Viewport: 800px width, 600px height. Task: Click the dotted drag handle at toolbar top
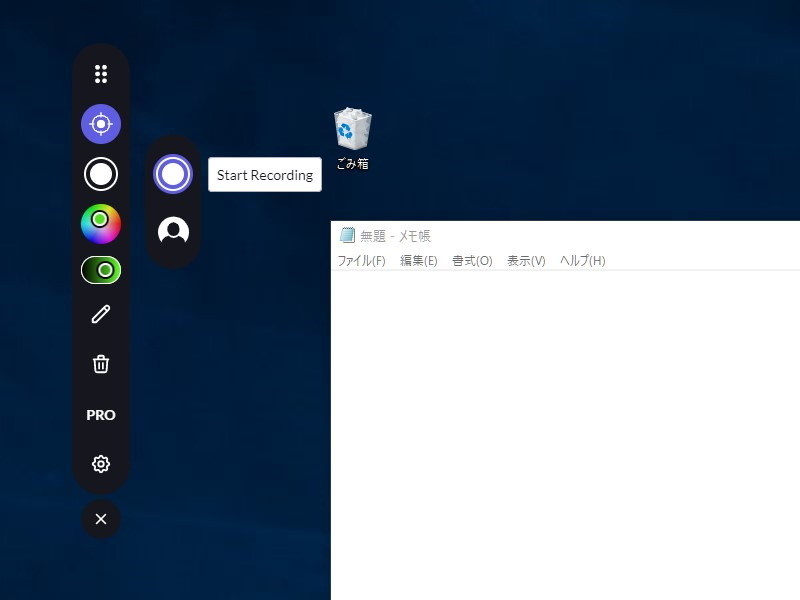point(100,74)
